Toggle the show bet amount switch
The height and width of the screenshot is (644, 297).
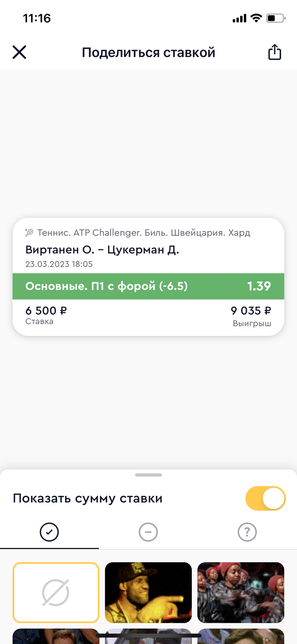click(266, 498)
